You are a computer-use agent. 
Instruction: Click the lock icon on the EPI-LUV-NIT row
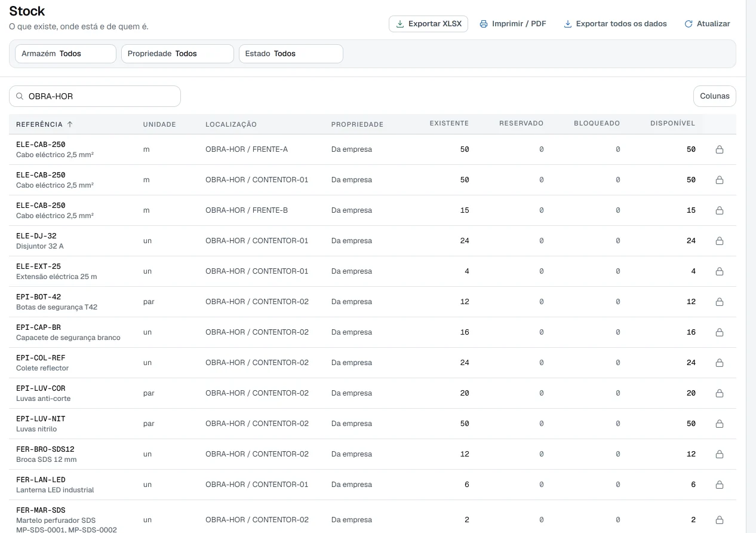point(720,424)
